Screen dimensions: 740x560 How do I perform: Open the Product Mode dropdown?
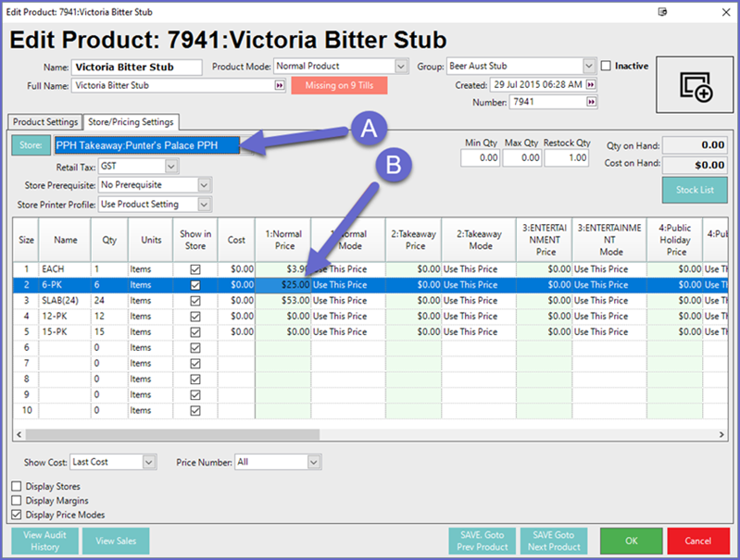401,66
